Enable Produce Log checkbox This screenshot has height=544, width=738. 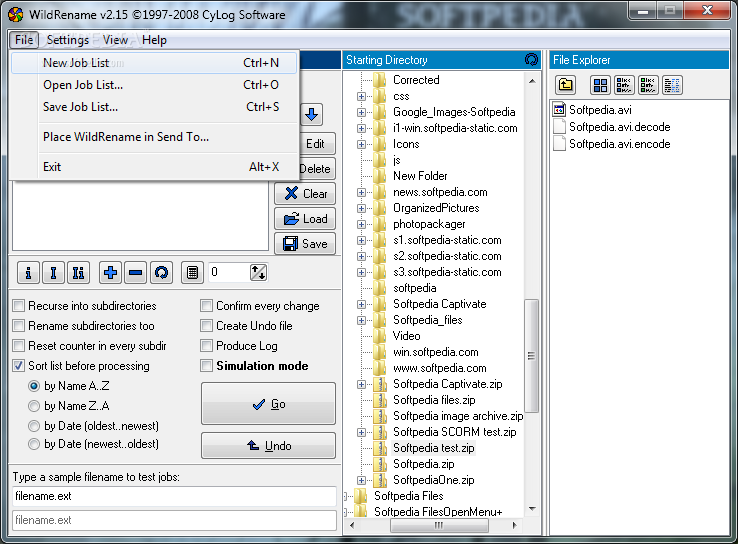click(206, 346)
